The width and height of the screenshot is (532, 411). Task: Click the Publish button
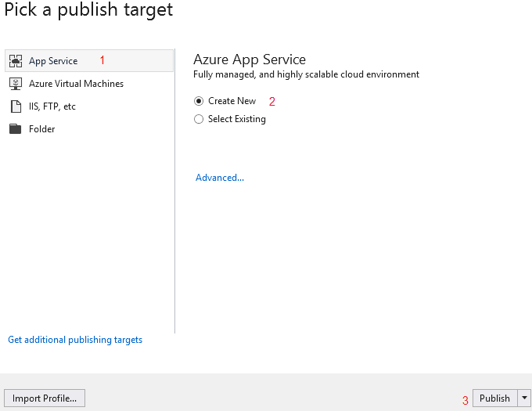tap(494, 398)
